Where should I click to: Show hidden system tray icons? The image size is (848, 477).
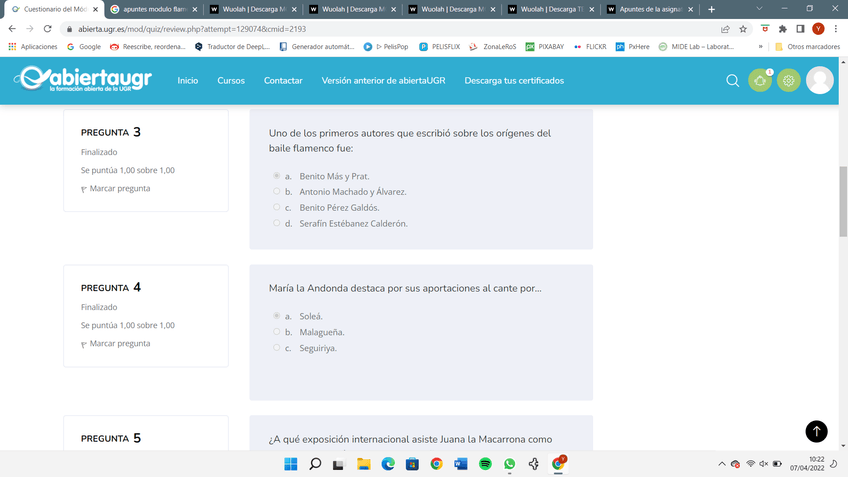pos(722,464)
